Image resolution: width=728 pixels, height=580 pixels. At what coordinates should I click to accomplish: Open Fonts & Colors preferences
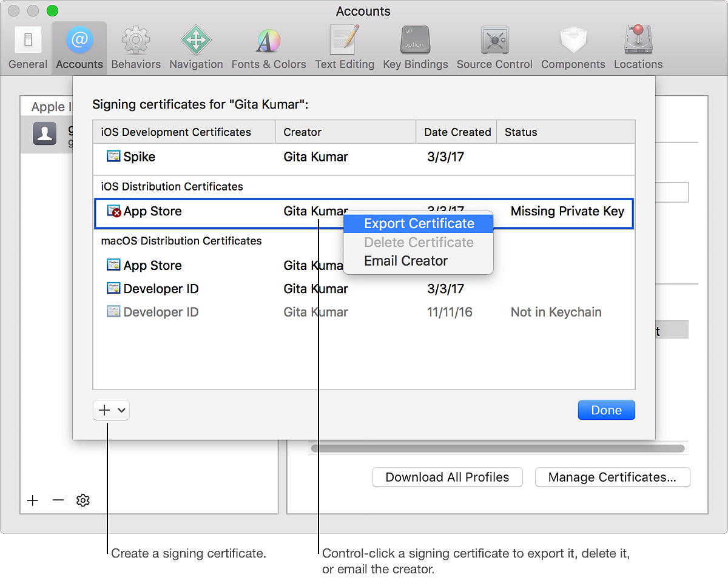(x=269, y=47)
